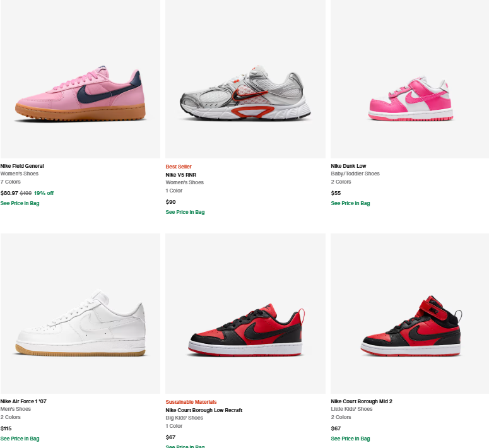Image resolution: width=489 pixels, height=448 pixels.
Task: Open the red Court Borough Mid 2 image
Action: (x=409, y=314)
